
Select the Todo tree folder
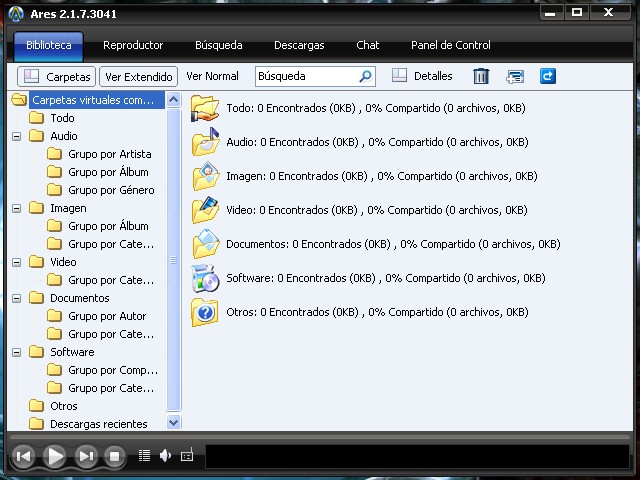tap(62, 118)
